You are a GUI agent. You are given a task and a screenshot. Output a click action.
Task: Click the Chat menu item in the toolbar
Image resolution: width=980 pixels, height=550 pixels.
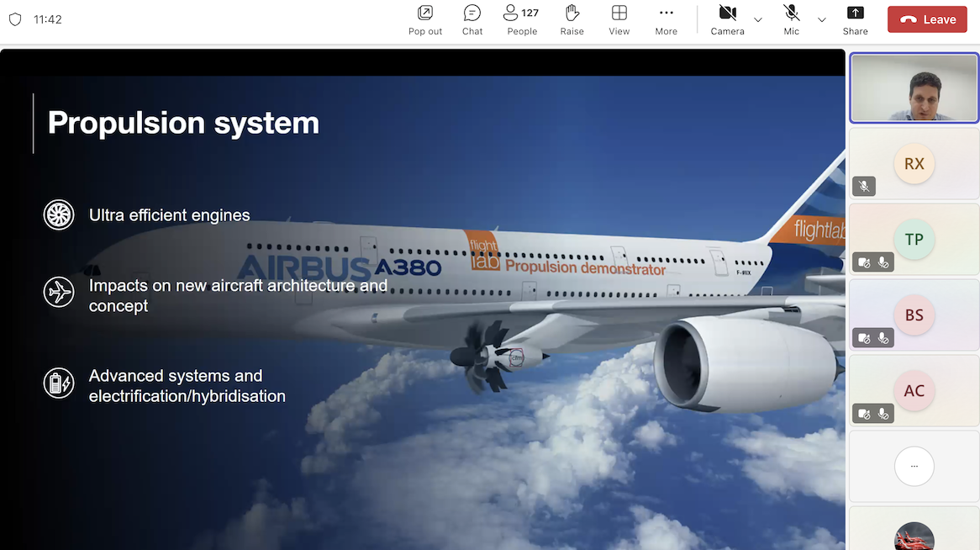coord(472,19)
